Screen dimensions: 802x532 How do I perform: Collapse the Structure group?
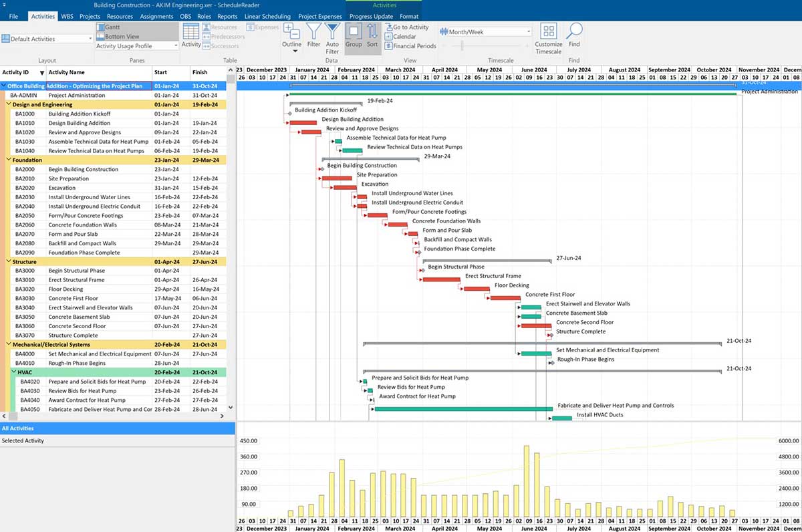coord(9,262)
